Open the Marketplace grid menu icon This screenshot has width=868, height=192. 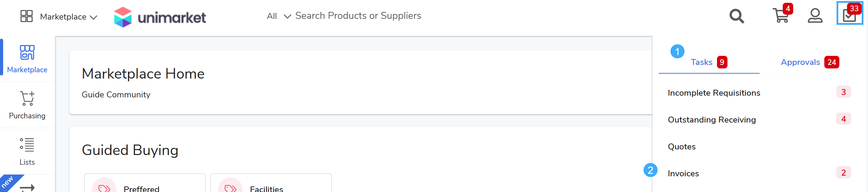pyautogui.click(x=27, y=16)
